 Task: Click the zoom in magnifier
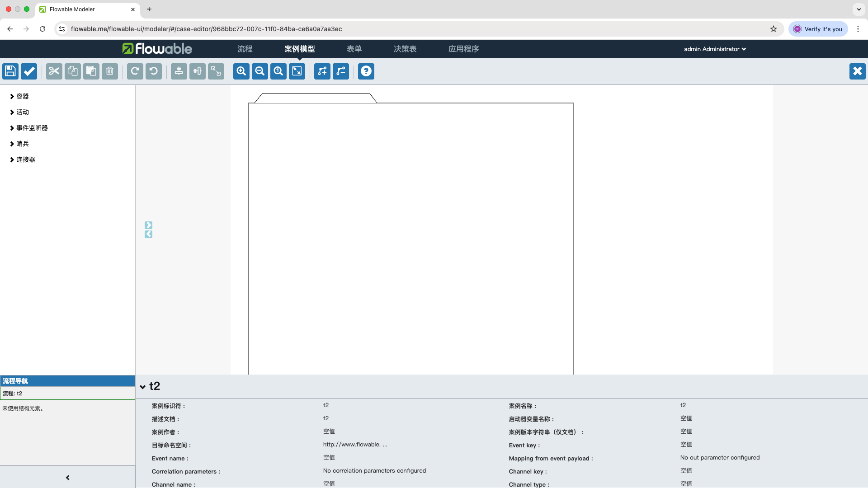tap(241, 71)
